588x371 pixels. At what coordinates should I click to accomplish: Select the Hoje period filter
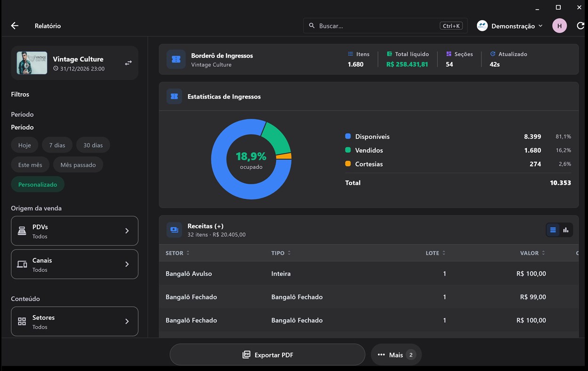click(24, 145)
